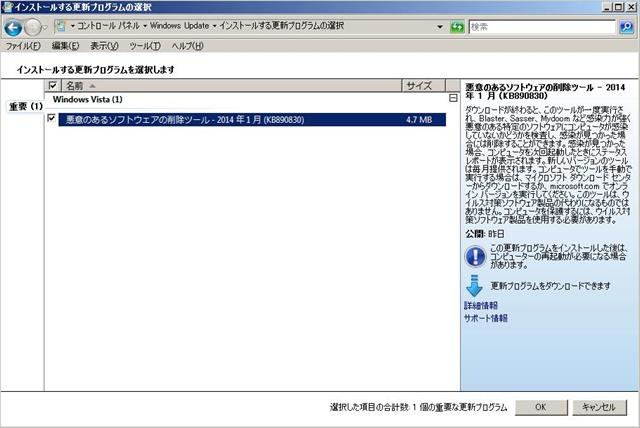Viewport: 640px width, 428px height.
Task: Open the ファイル(F) menu
Action: coord(23,46)
